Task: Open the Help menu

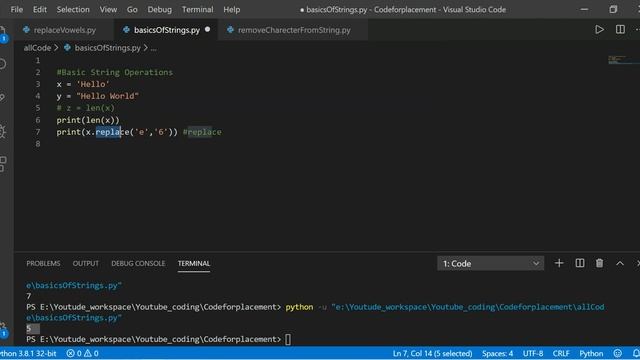Action: [x=231, y=9]
